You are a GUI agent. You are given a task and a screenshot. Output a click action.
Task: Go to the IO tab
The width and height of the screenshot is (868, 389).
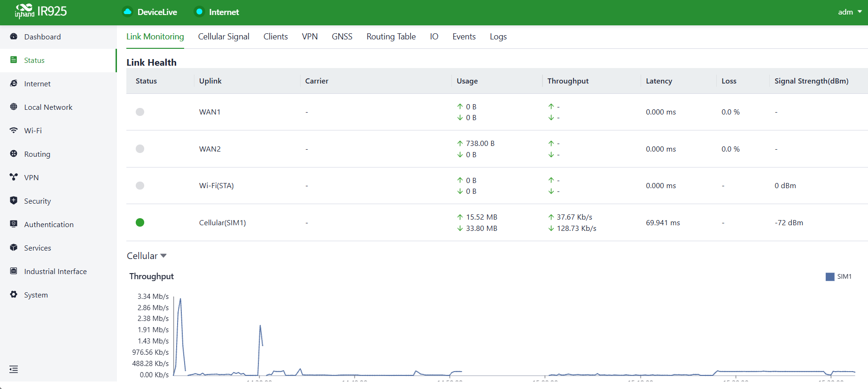point(434,37)
